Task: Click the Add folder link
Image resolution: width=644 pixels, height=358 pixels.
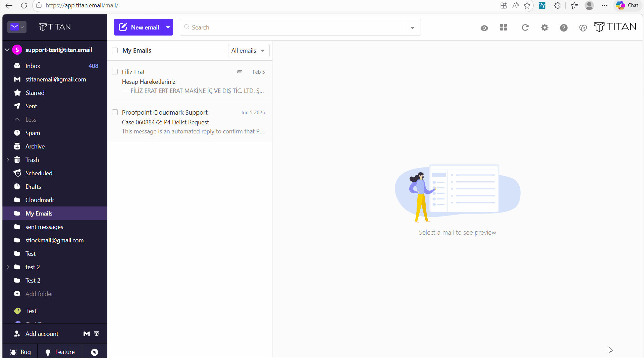Action: (x=39, y=294)
